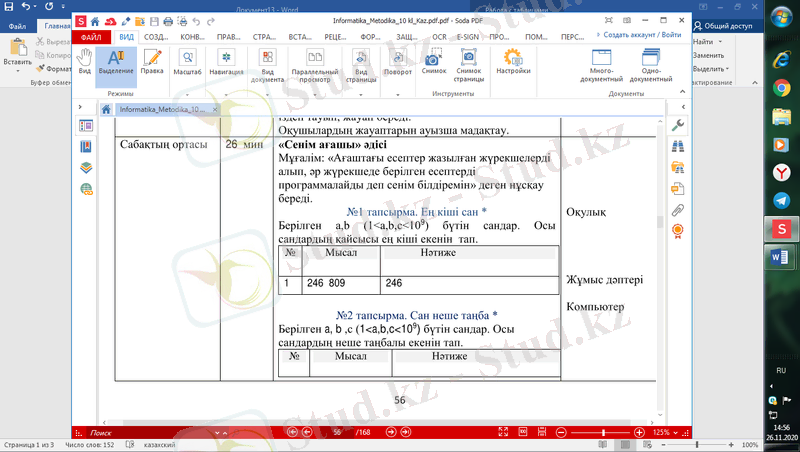
Task: Select the Выделение (selection) mode tool
Action: [115, 63]
